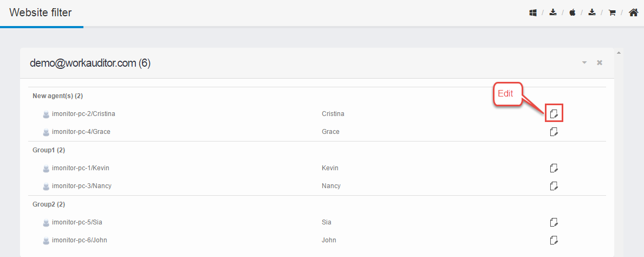This screenshot has width=644, height=257.
Task: Edit website filter for Grace
Action: 554,132
